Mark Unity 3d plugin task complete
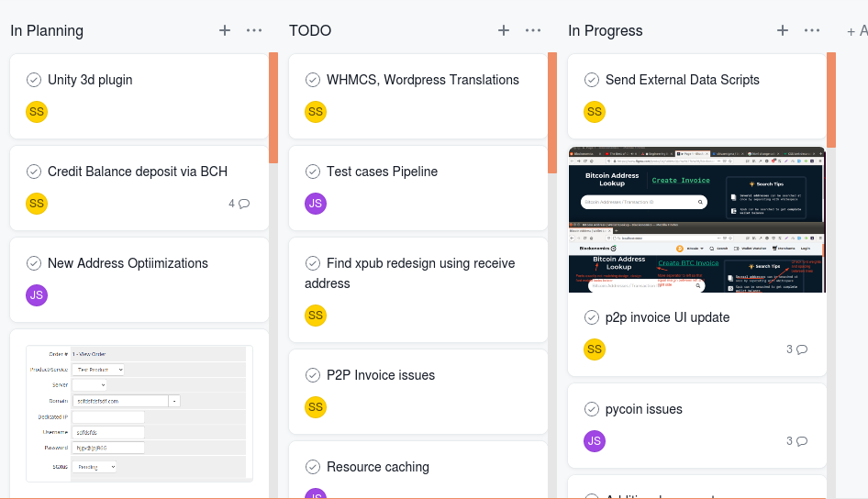 (x=34, y=80)
